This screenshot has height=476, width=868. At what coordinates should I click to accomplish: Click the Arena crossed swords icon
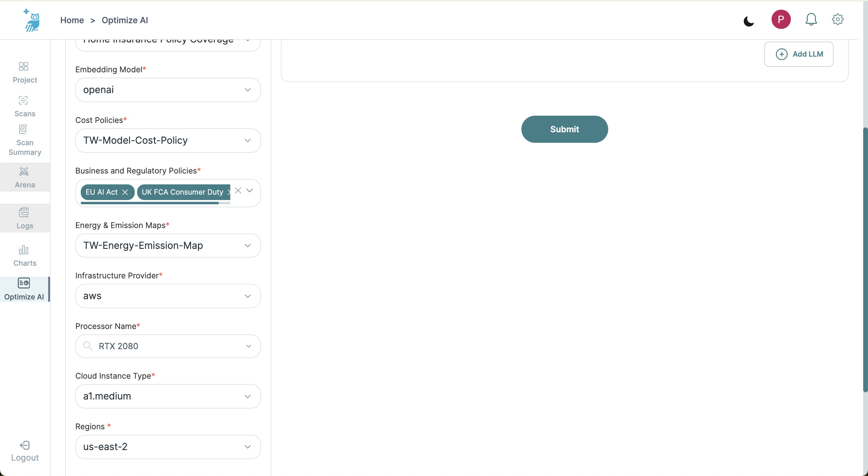[24, 172]
